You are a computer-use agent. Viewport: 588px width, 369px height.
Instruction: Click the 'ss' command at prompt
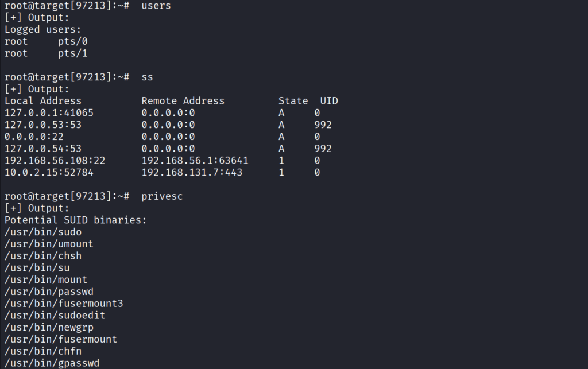147,77
